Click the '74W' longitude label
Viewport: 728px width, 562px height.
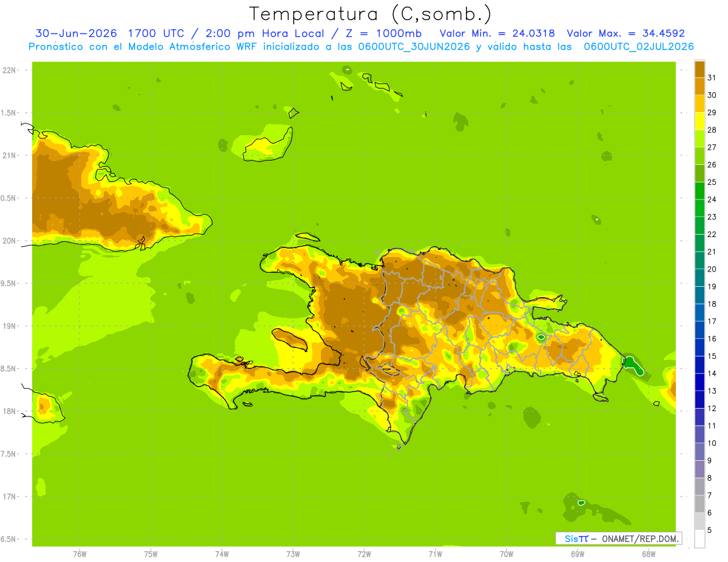[222, 554]
